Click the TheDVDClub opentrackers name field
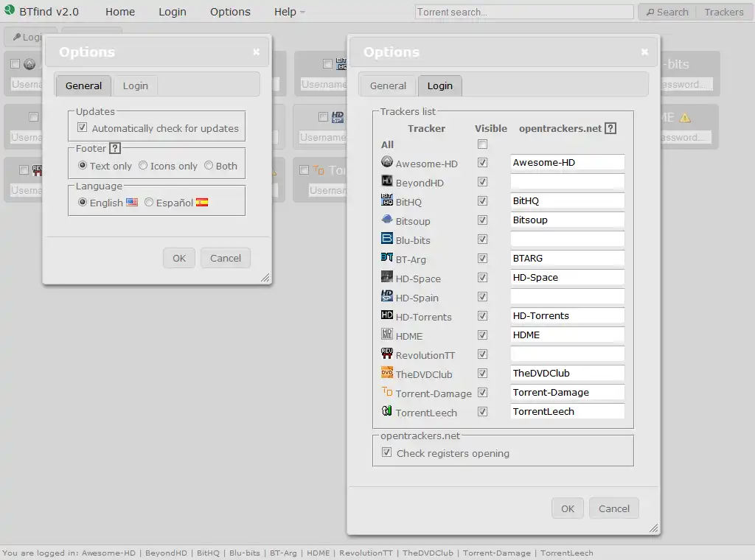This screenshot has height=560, width=755. click(567, 374)
